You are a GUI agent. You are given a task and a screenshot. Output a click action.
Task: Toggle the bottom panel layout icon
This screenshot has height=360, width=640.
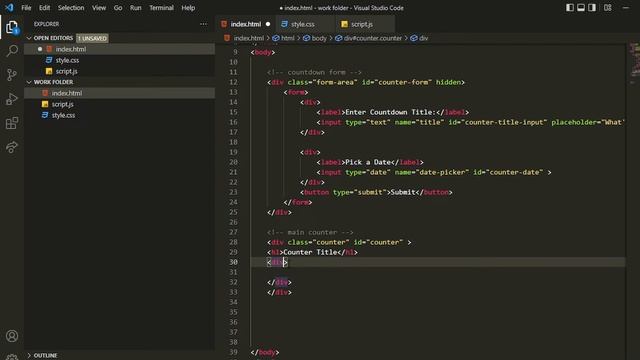(581, 8)
